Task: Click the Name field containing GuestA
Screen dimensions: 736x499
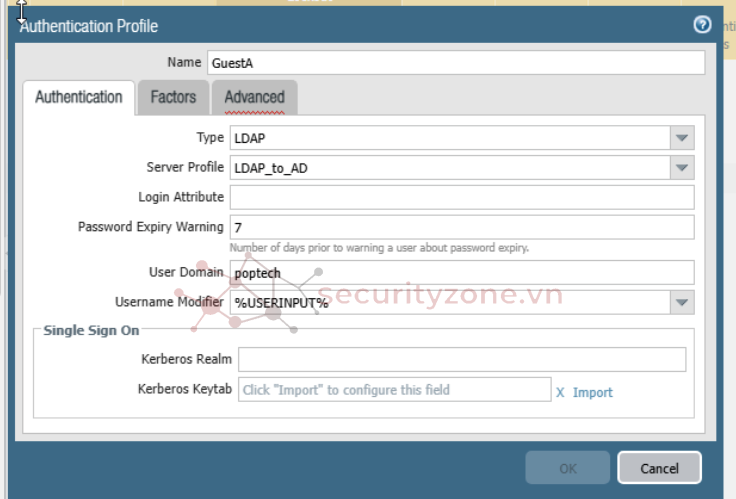Action: (455, 62)
